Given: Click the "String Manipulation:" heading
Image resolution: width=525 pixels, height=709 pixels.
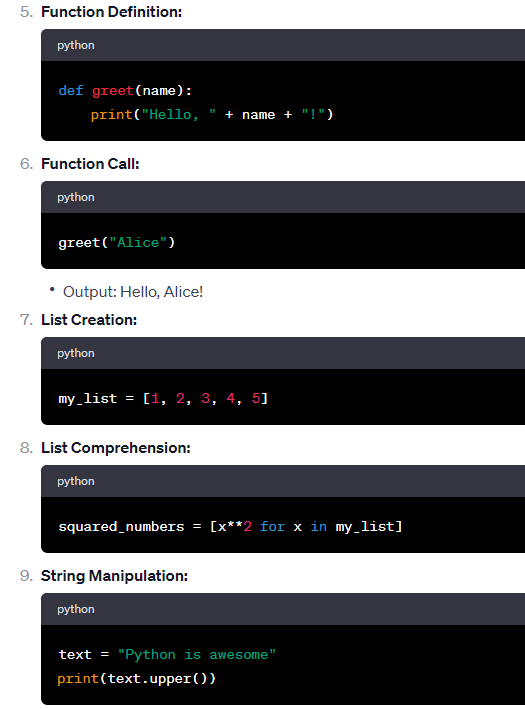Looking at the screenshot, I should click(114, 576).
